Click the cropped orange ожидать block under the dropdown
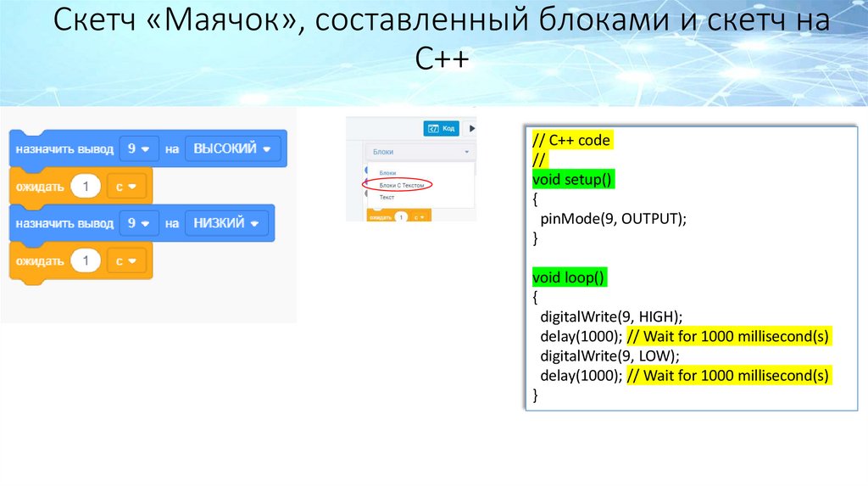The height and width of the screenshot is (487, 868). (398, 216)
